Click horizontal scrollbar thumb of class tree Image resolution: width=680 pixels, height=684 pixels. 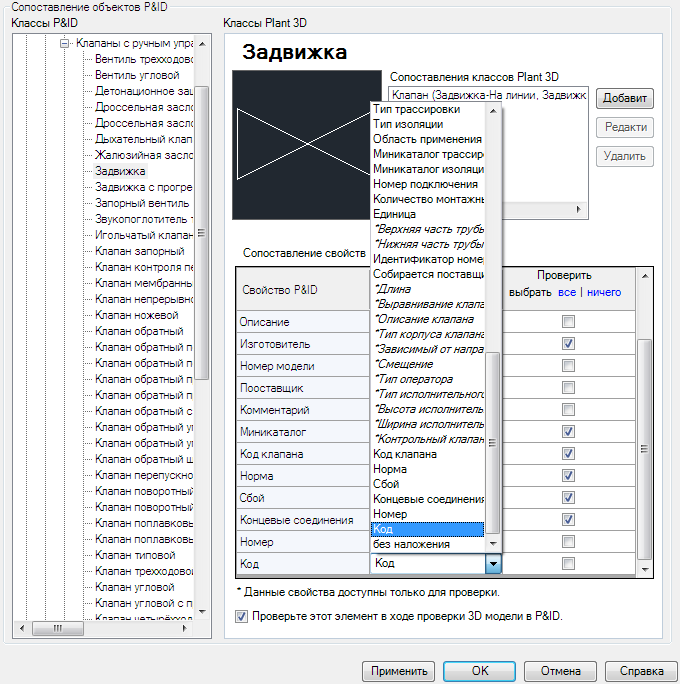tap(58, 628)
